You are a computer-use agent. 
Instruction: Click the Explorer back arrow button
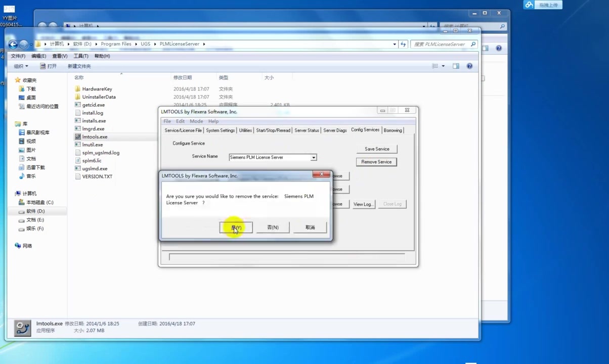[x=13, y=44]
